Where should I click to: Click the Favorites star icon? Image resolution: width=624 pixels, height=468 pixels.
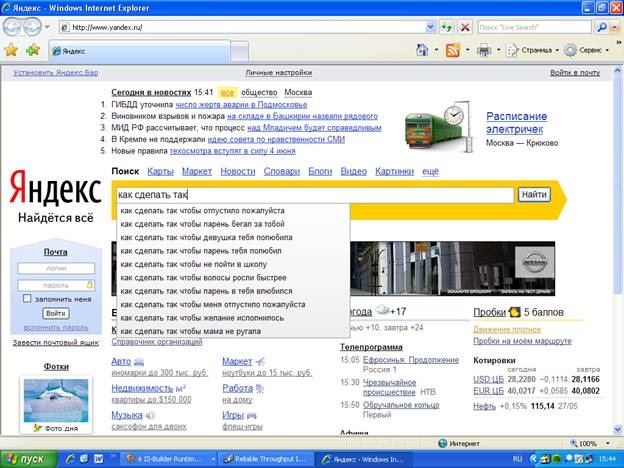[x=11, y=49]
